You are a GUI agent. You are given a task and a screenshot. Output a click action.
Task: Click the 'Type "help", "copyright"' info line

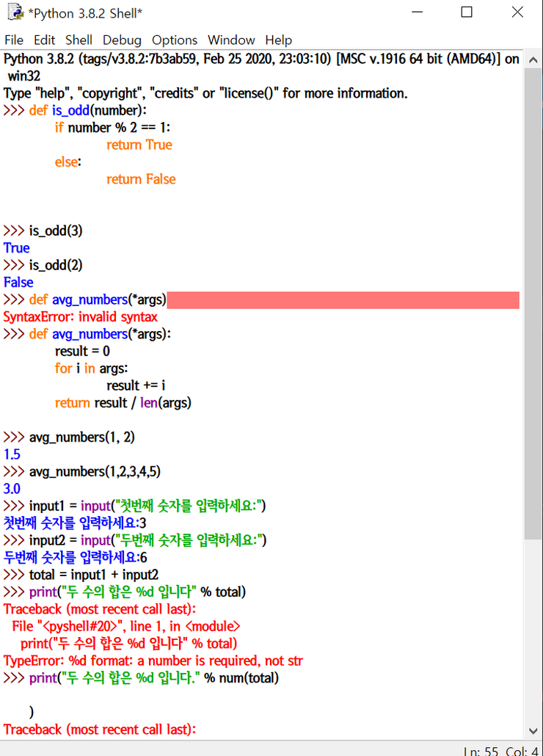(x=205, y=93)
